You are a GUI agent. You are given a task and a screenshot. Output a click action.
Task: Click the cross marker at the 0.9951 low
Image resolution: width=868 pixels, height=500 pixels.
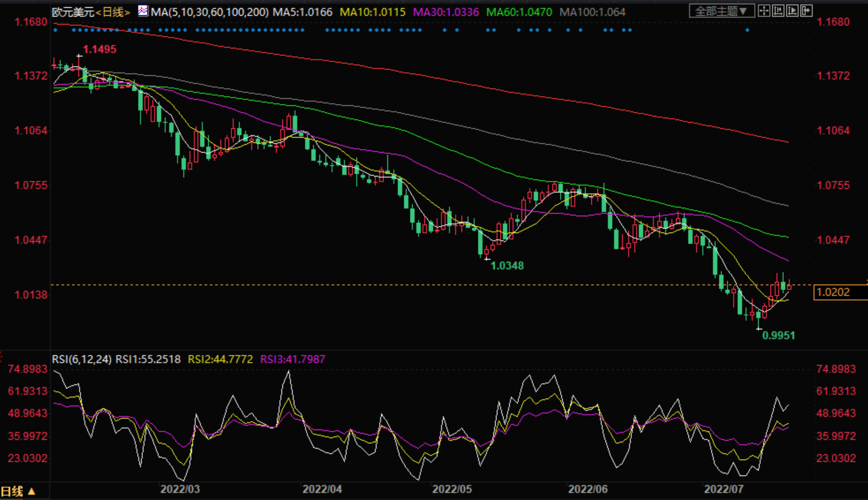click(759, 329)
